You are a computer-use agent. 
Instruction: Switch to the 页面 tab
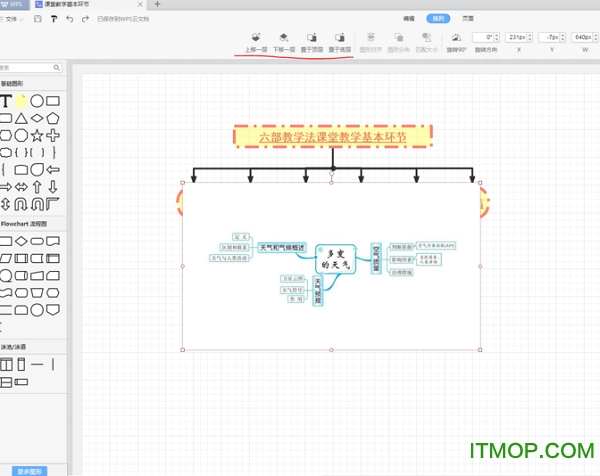click(467, 18)
